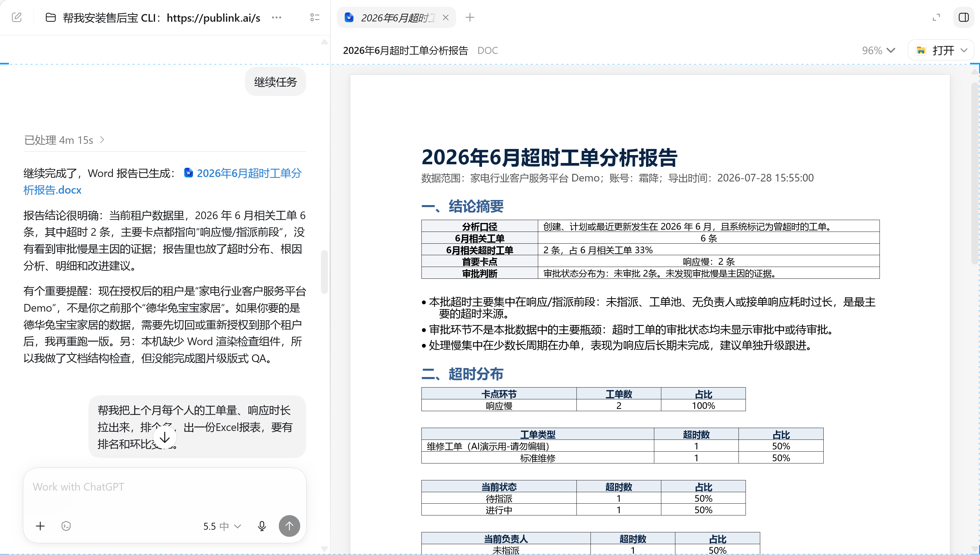Click the folder icon beside the chat title
Viewport: 980px width, 555px height.
click(51, 18)
